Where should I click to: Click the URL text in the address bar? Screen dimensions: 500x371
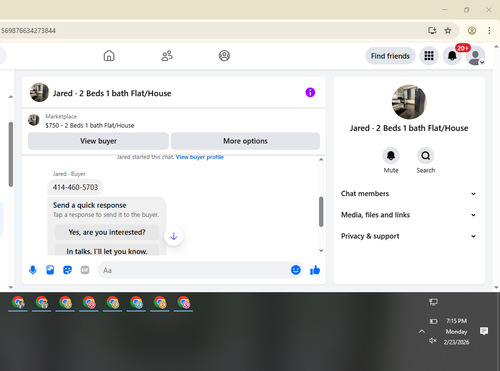point(28,31)
